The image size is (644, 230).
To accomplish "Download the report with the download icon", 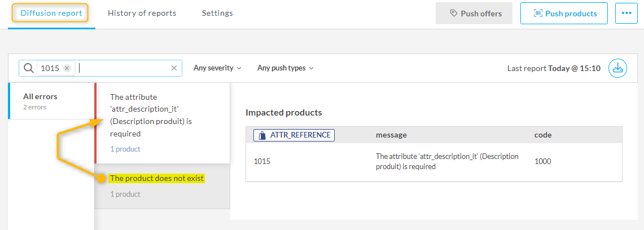I will click(617, 68).
